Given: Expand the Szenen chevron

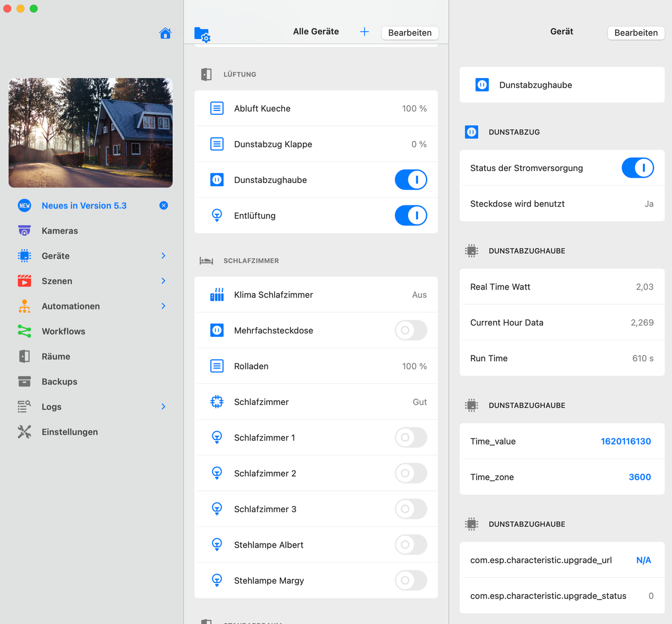Looking at the screenshot, I should (163, 281).
